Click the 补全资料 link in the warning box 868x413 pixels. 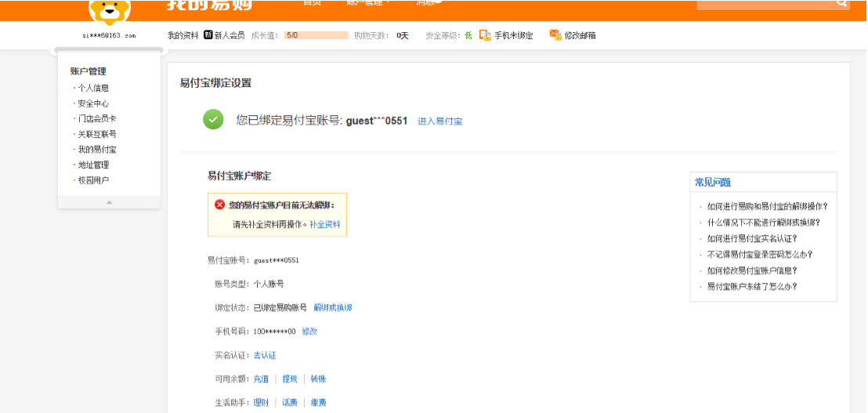[325, 225]
